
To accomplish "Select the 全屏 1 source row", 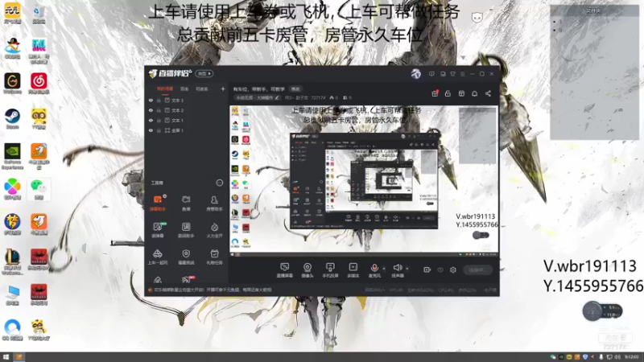I will [187, 130].
